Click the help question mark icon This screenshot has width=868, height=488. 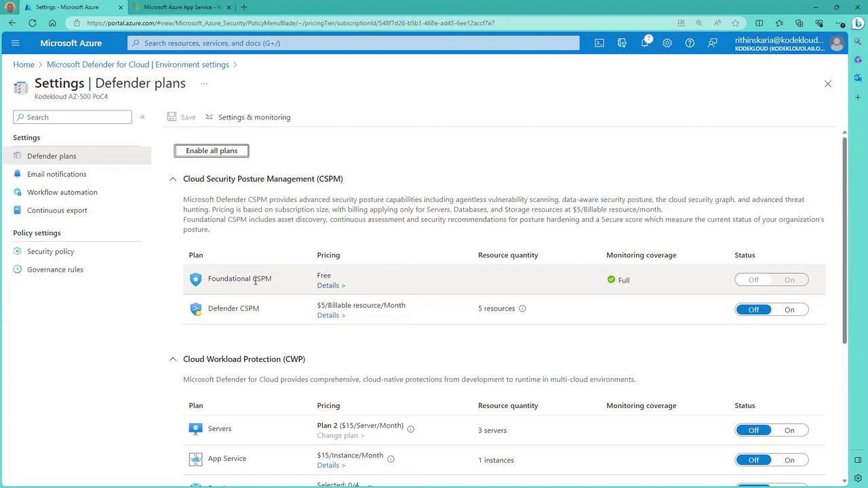pos(690,43)
